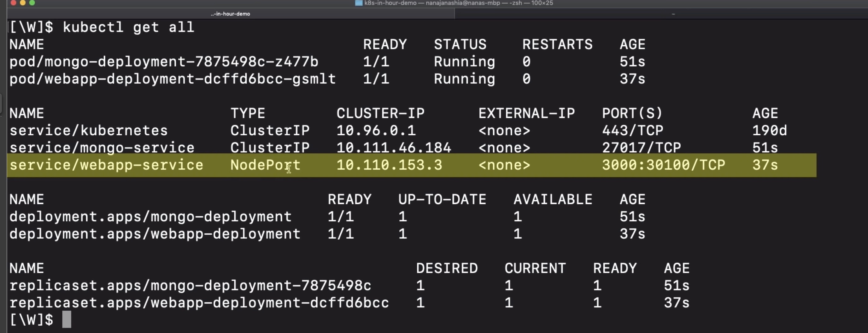Click the DESIRED column header
Image resolution: width=868 pixels, height=333 pixels.
pyautogui.click(x=447, y=268)
